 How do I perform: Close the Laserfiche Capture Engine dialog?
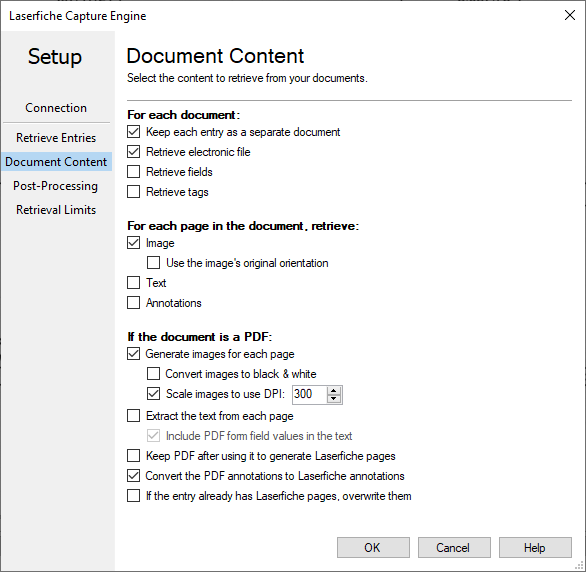coord(570,15)
